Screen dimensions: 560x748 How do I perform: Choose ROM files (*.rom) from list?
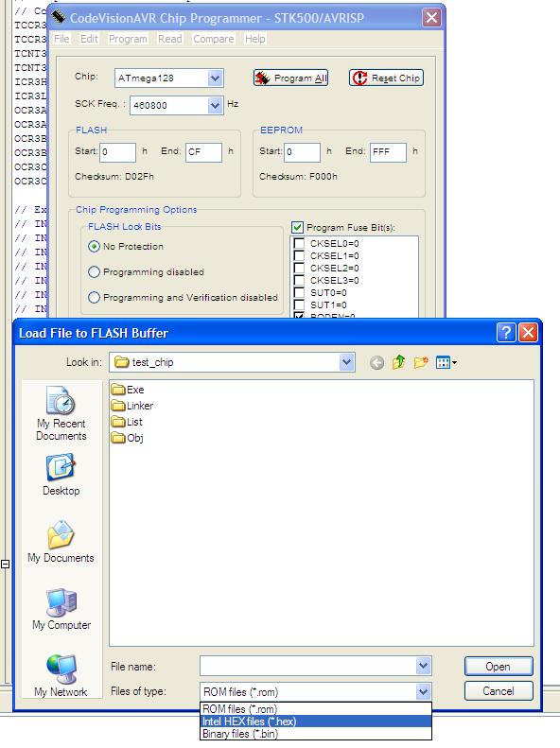(x=316, y=709)
